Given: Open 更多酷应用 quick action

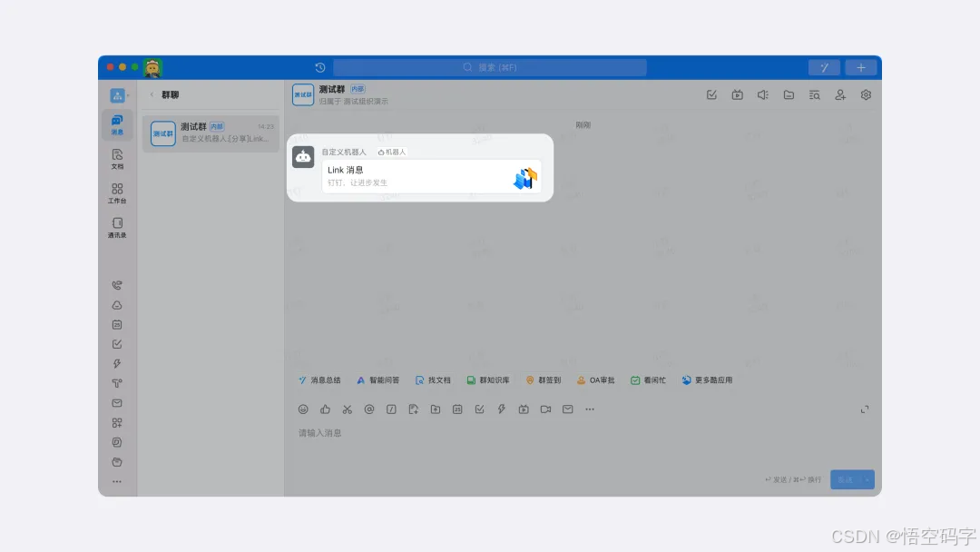Looking at the screenshot, I should click(707, 380).
